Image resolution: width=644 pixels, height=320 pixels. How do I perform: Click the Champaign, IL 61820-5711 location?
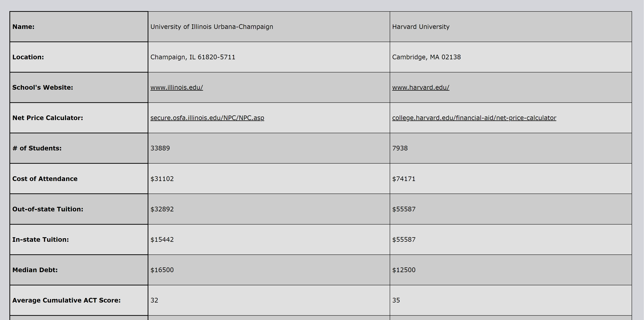193,57
